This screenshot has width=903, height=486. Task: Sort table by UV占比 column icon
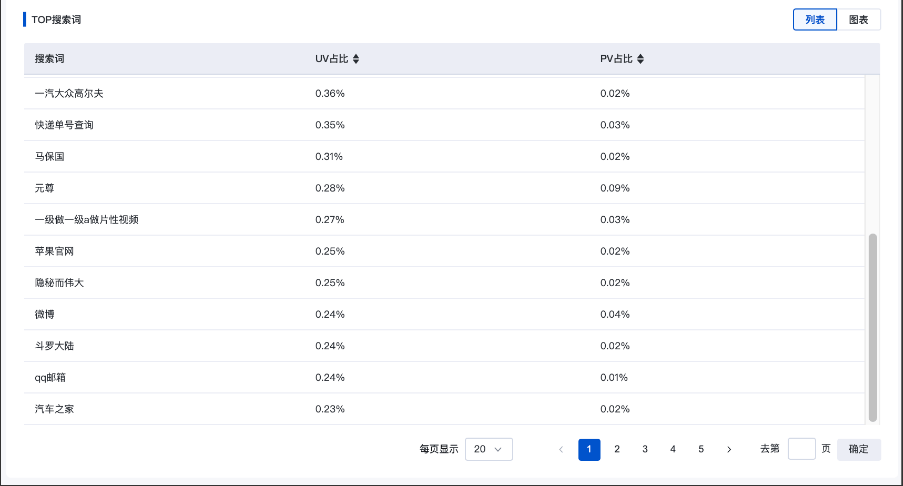tap(356, 59)
